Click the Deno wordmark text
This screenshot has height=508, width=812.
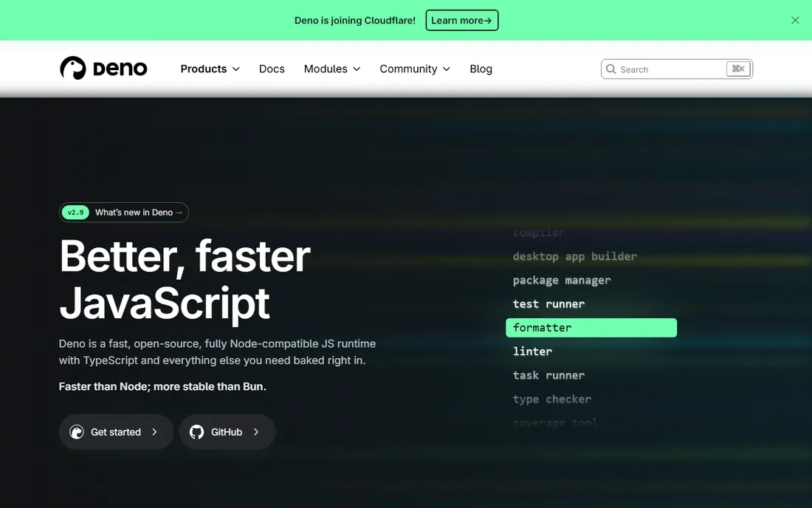coord(120,69)
